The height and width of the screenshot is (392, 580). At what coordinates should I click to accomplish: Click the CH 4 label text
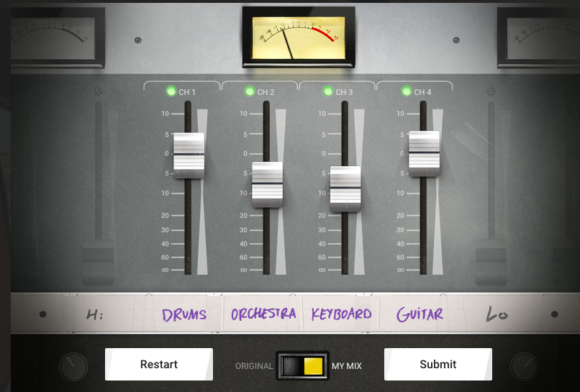(x=422, y=92)
